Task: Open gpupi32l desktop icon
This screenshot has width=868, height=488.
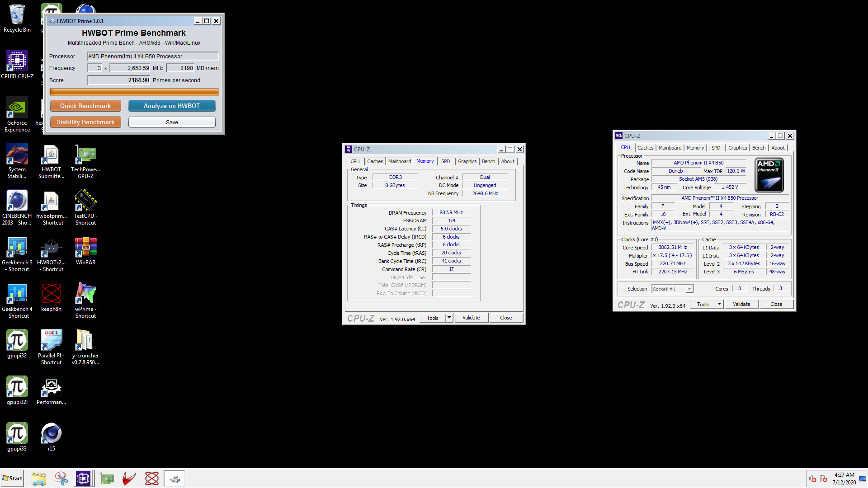Action: coord(17,390)
